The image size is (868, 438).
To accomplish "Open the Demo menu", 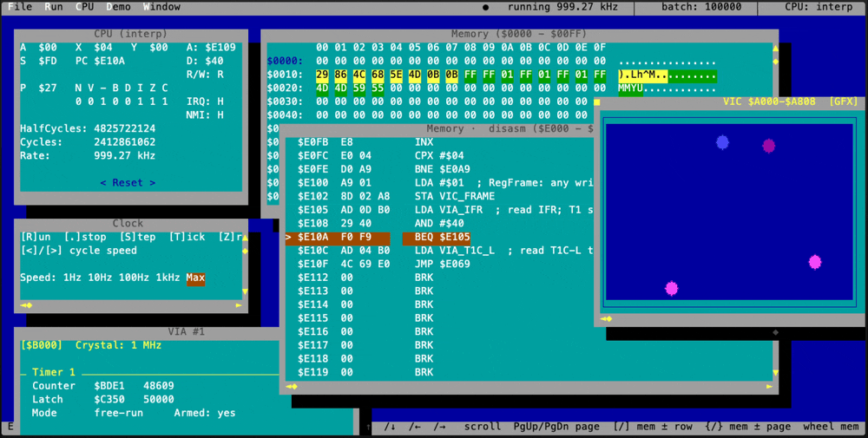I will pyautogui.click(x=118, y=7).
